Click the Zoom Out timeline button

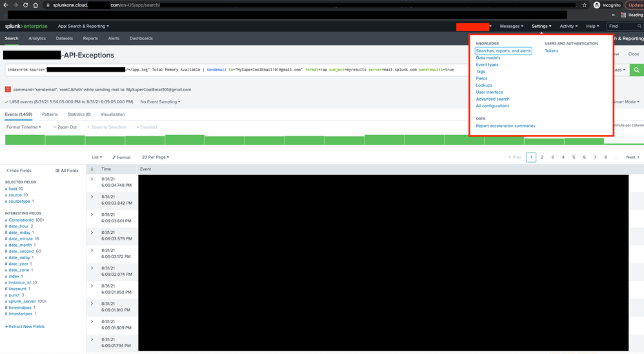click(x=65, y=127)
